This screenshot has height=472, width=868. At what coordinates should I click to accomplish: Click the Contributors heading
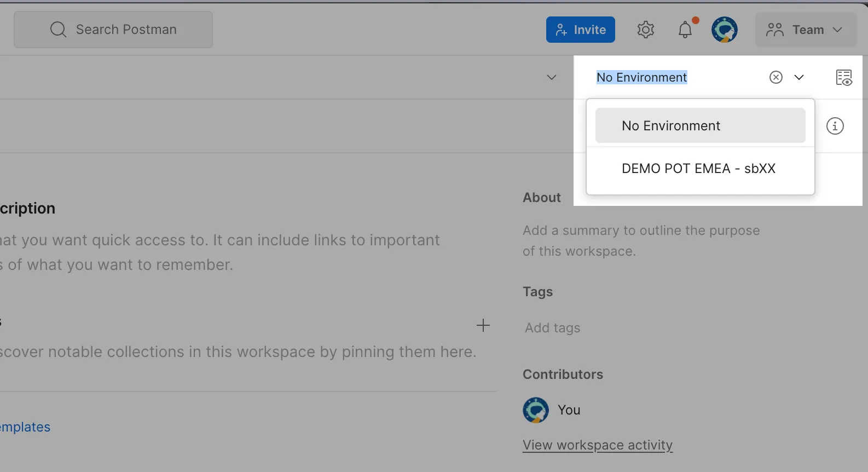(563, 375)
